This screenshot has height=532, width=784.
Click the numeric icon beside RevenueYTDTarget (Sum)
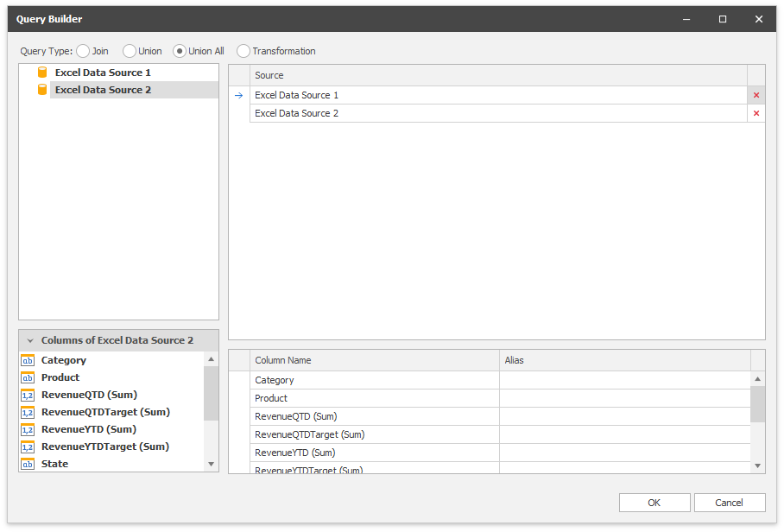point(28,446)
